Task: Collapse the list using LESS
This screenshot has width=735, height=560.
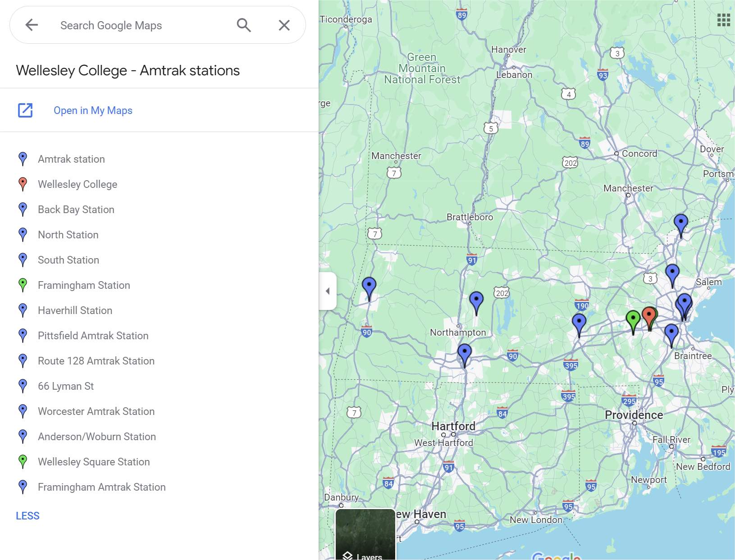Action: click(x=28, y=516)
